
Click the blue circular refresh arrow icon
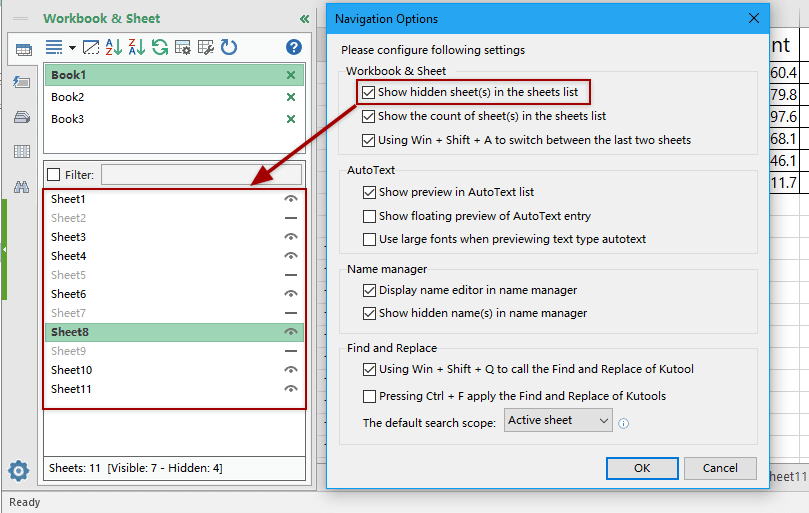click(229, 47)
